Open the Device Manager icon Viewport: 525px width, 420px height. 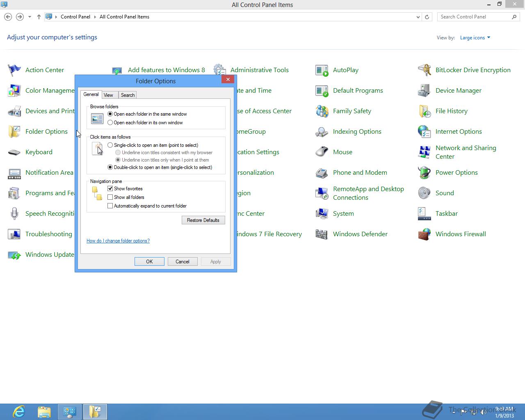(425, 91)
